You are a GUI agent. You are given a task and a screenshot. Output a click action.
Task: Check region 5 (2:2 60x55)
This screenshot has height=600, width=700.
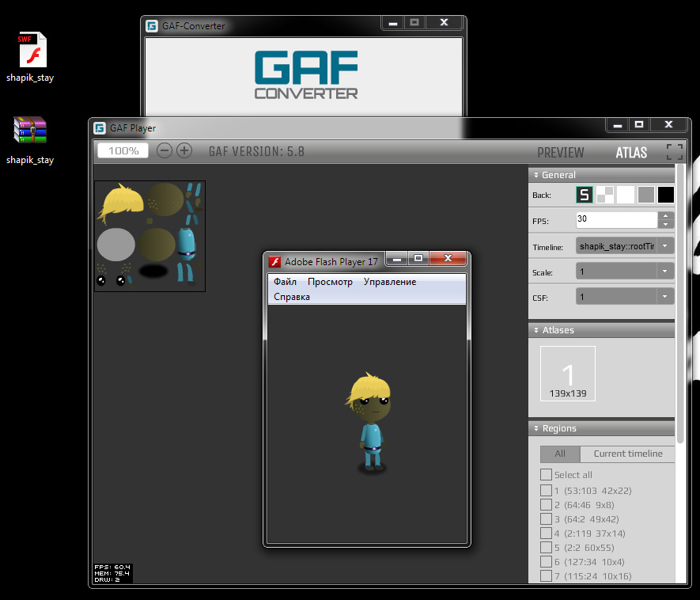(x=546, y=547)
